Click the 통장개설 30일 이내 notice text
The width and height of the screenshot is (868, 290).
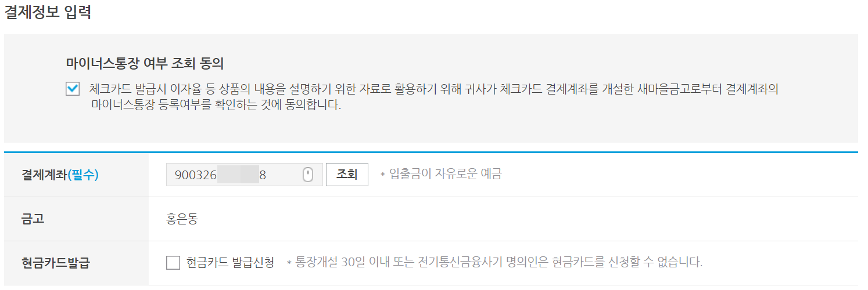click(x=495, y=263)
